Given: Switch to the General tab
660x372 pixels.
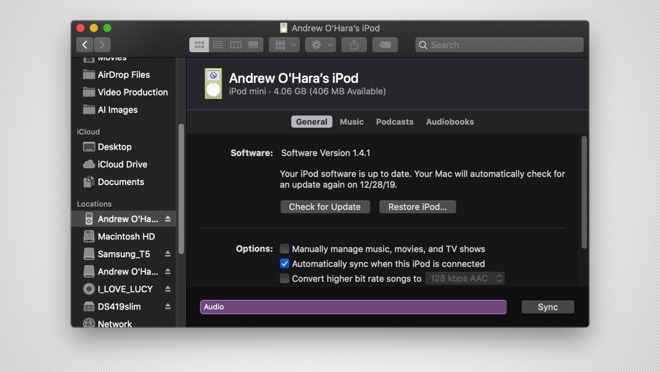Looking at the screenshot, I should [311, 122].
